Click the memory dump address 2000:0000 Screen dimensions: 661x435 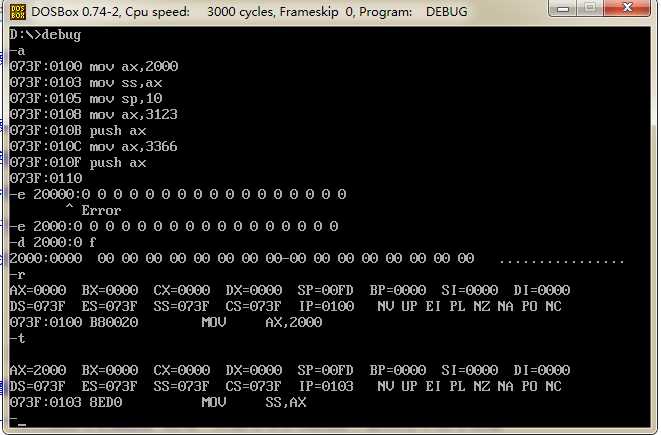[x=46, y=258]
